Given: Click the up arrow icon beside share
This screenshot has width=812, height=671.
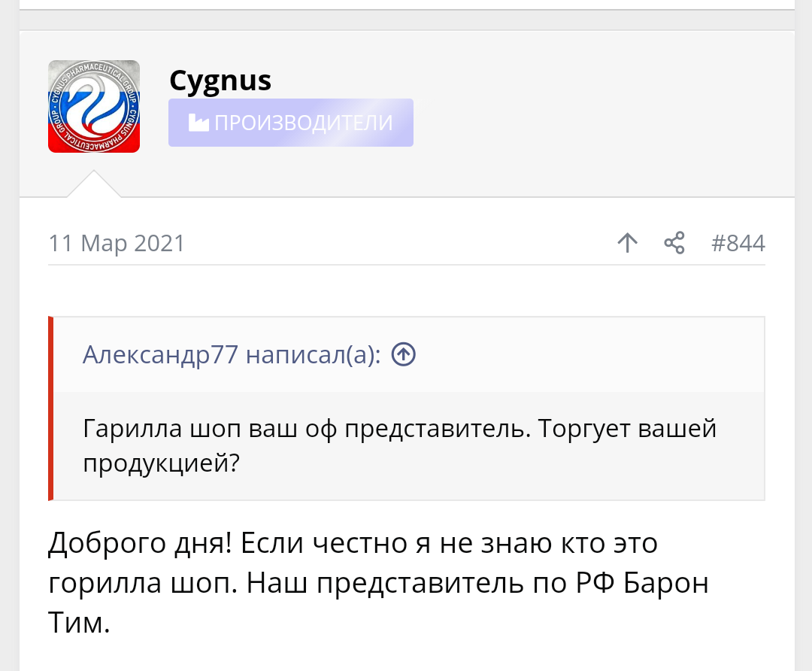Looking at the screenshot, I should pyautogui.click(x=627, y=243).
